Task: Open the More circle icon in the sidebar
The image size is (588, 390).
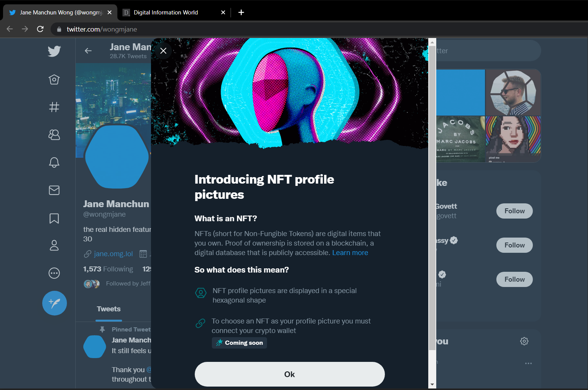Action: coord(54,273)
